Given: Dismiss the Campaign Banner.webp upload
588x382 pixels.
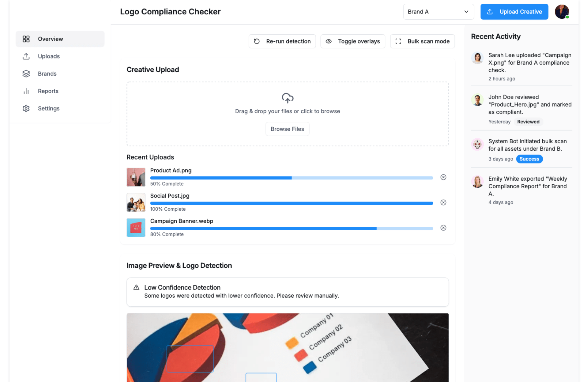Looking at the screenshot, I should [443, 228].
